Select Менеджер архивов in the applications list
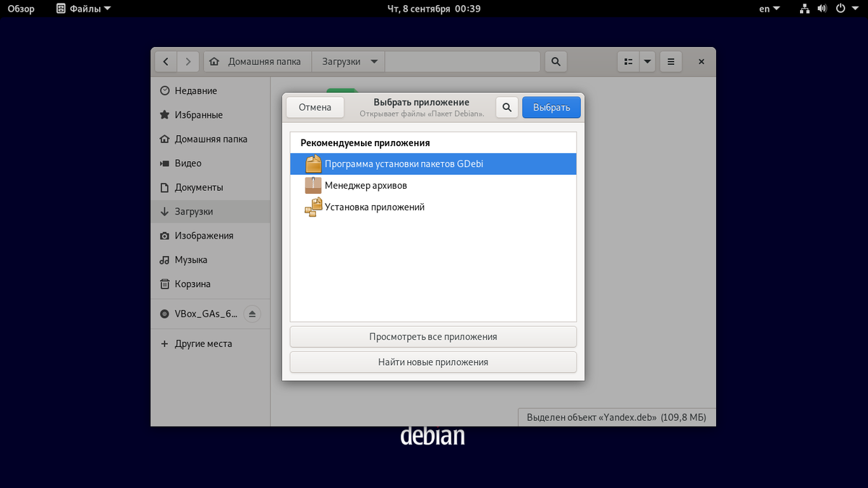This screenshot has width=868, height=488. pyautogui.click(x=365, y=185)
